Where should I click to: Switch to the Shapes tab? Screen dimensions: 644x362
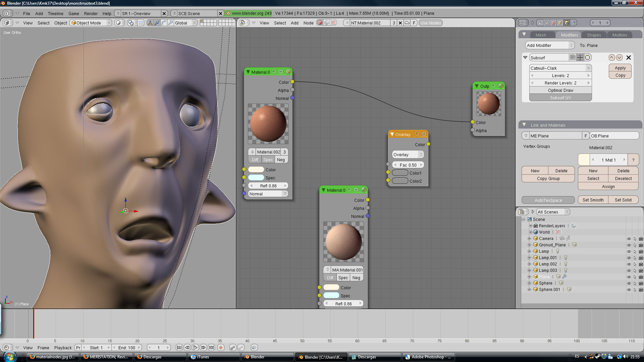(594, 35)
